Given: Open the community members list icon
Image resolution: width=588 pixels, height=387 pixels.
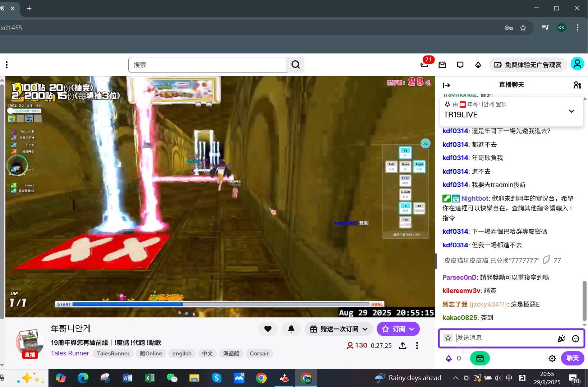Looking at the screenshot, I should [x=577, y=85].
